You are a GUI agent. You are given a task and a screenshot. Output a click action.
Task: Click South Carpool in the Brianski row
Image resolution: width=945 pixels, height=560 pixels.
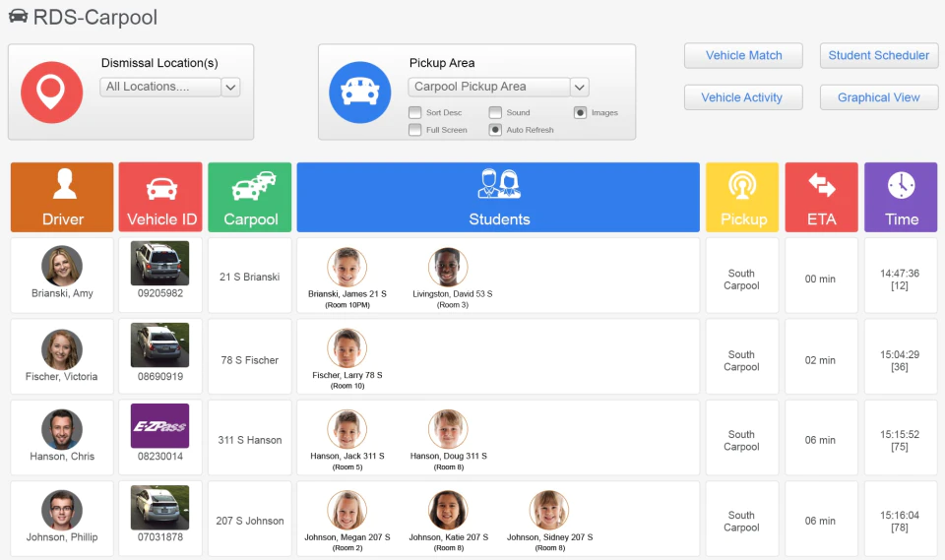(x=742, y=280)
